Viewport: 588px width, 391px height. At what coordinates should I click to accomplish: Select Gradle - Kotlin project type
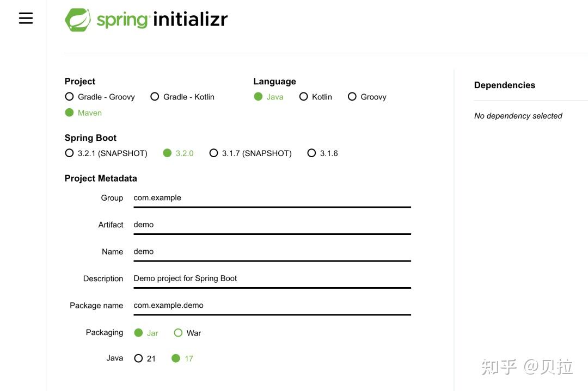pos(182,97)
